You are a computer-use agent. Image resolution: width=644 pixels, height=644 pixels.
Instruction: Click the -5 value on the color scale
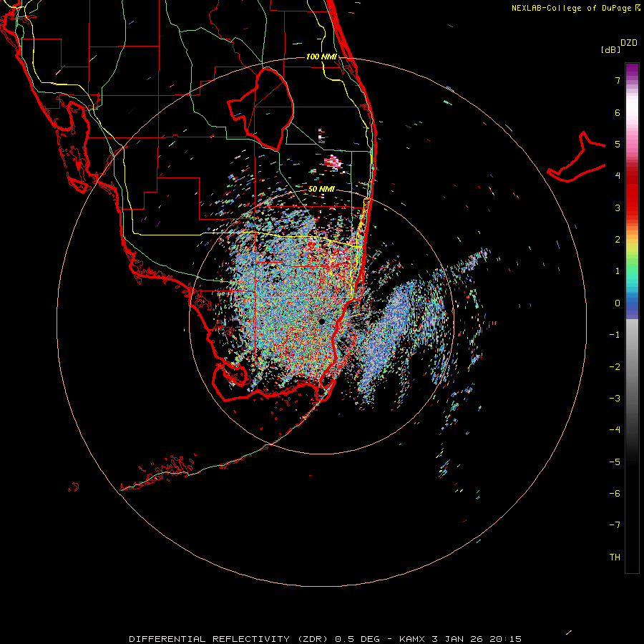point(615,462)
